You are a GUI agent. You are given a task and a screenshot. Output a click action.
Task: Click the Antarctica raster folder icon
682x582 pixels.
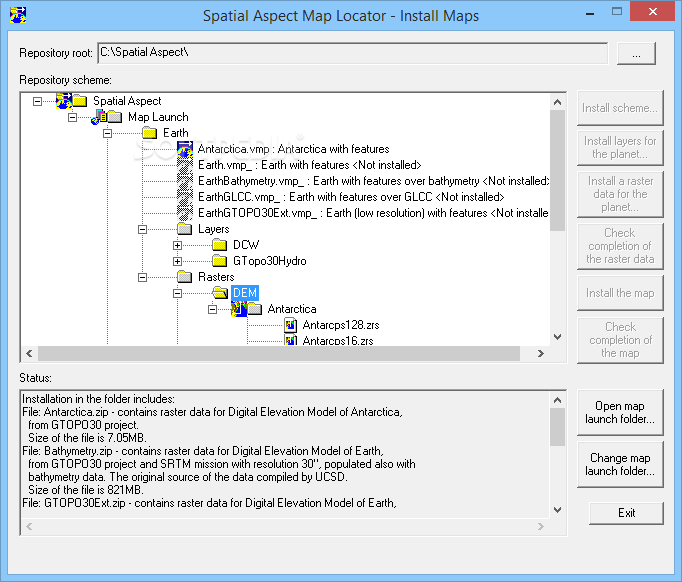pyautogui.click(x=254, y=309)
